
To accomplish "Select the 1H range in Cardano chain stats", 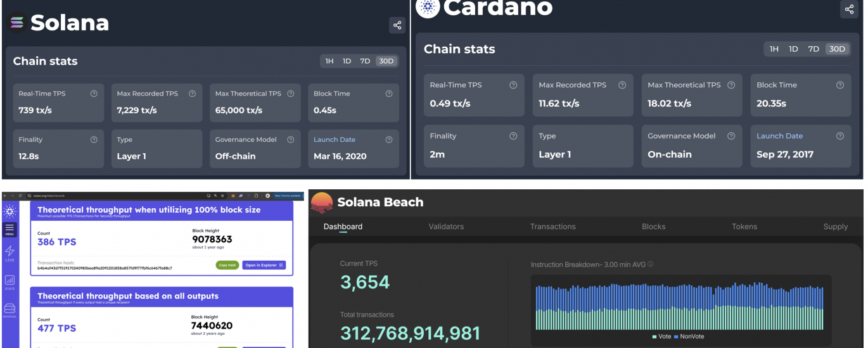I will (774, 49).
